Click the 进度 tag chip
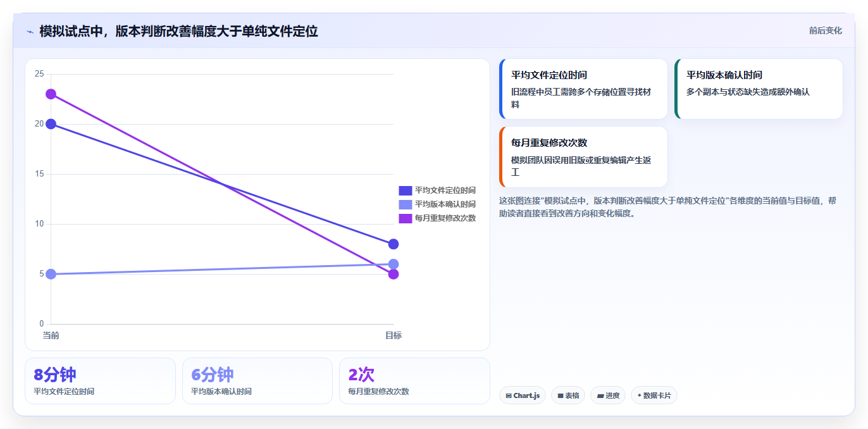 click(x=608, y=395)
